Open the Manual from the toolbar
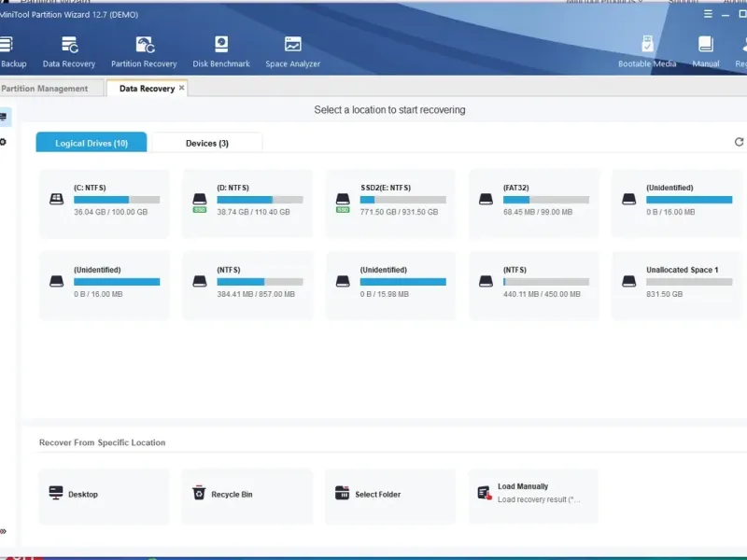 tap(706, 52)
